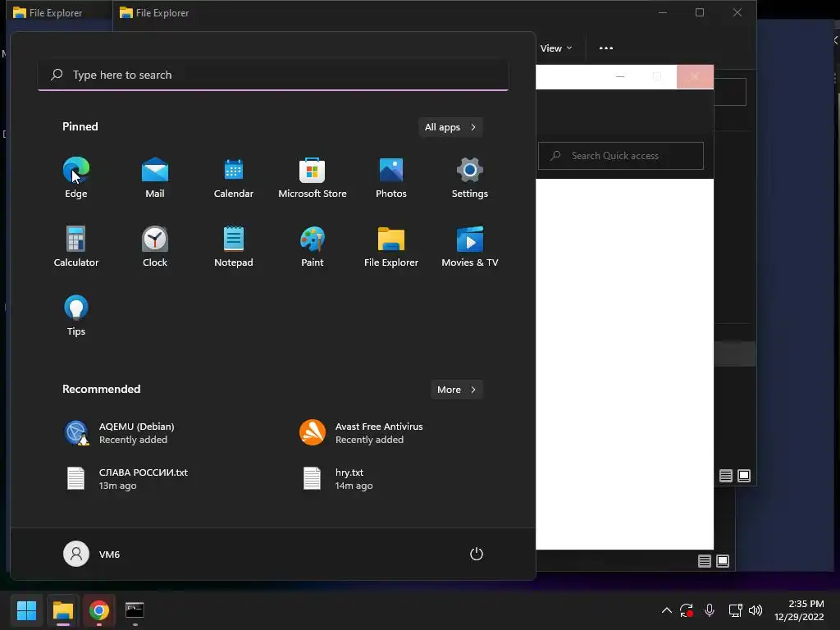Open Google Chrome from the taskbar

coord(99,610)
